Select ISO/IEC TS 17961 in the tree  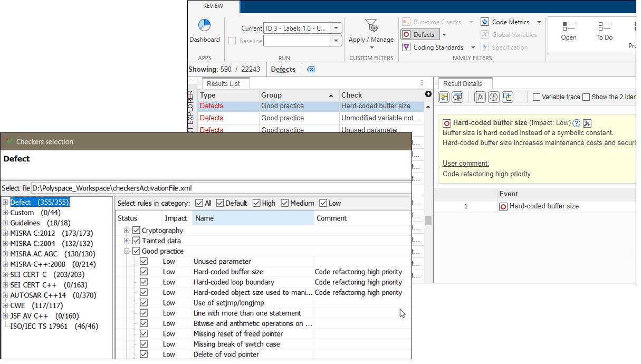tap(54, 326)
